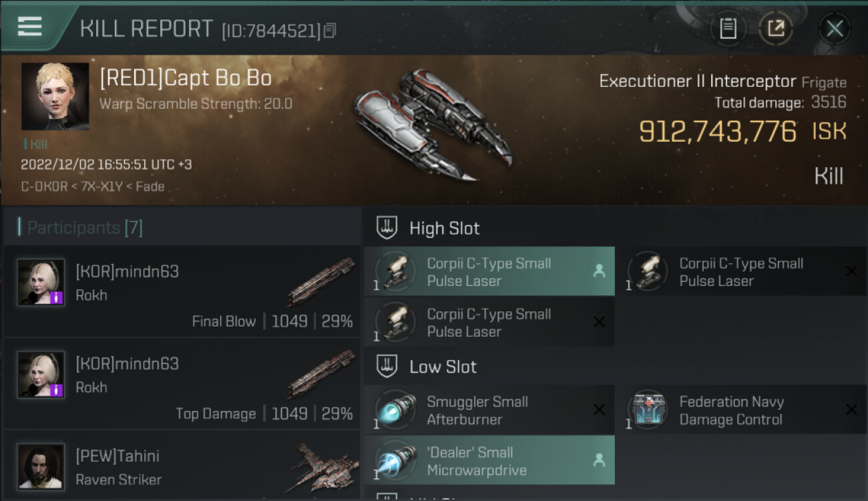The image size is (868, 501).
Task: Click Capt Bo Bo's portrait
Action: coord(55,96)
